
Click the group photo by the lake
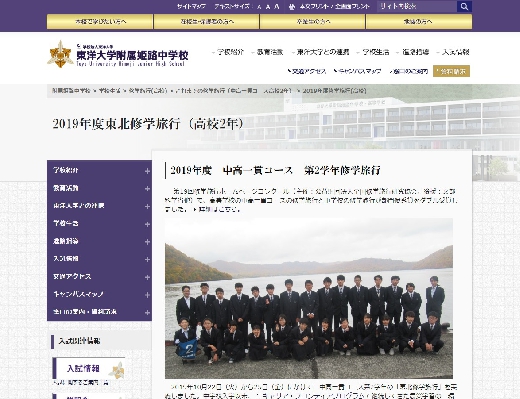(309, 298)
